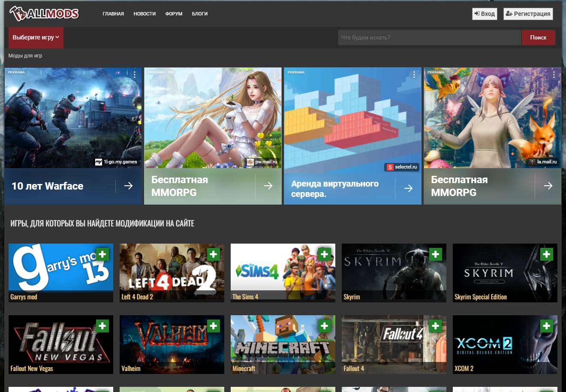Open the Блоги menu item
Image resolution: width=566 pixels, height=392 pixels.
[200, 14]
